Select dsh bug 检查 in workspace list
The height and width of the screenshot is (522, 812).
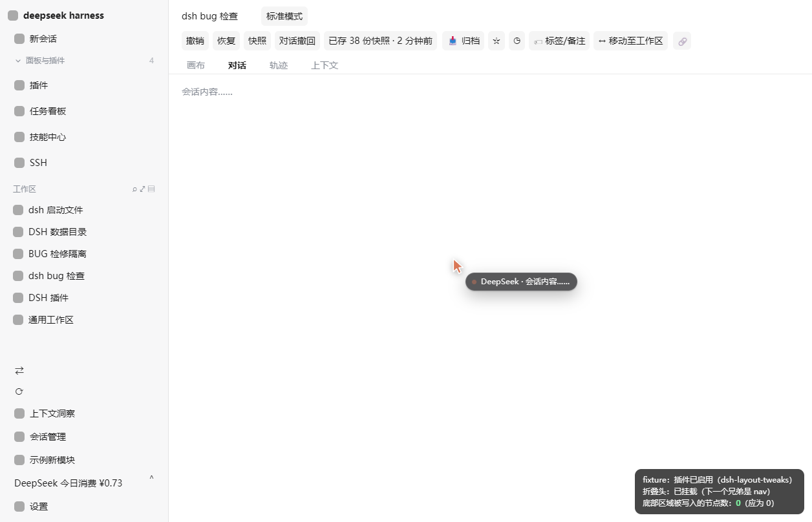click(x=84, y=276)
